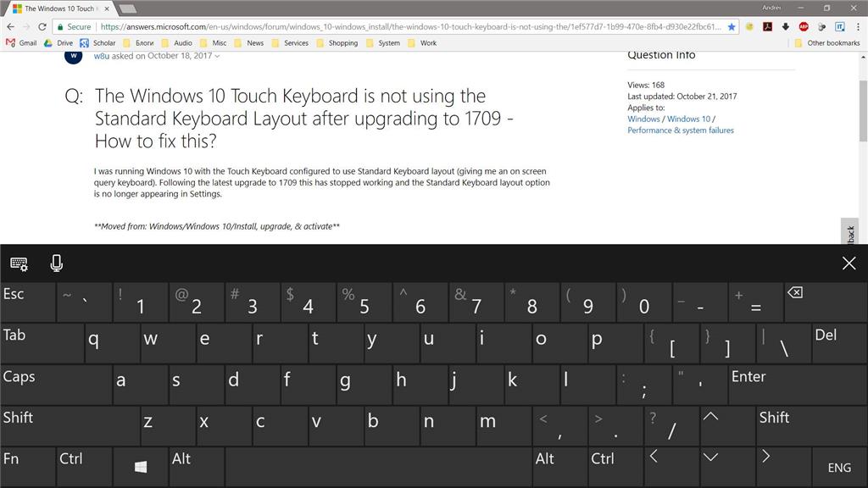Open touch keyboard settings icon
The height and width of the screenshot is (488, 868).
click(19, 264)
